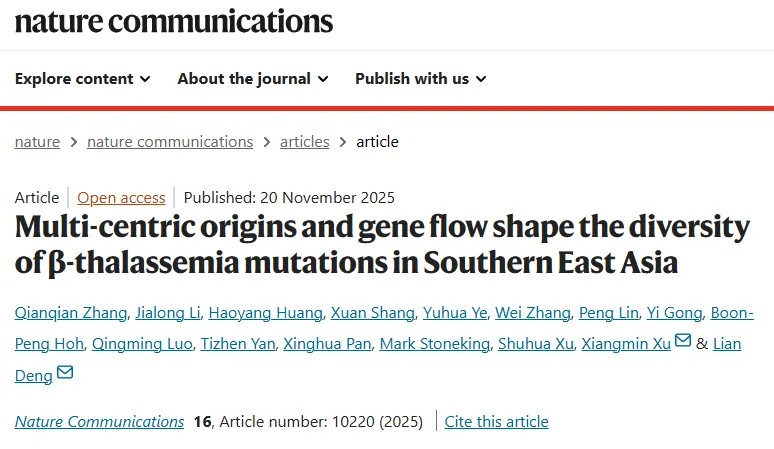Viewport: 774px width, 449px height.
Task: Click the email icon beside Xiangmin Xu
Action: pyautogui.click(x=683, y=343)
